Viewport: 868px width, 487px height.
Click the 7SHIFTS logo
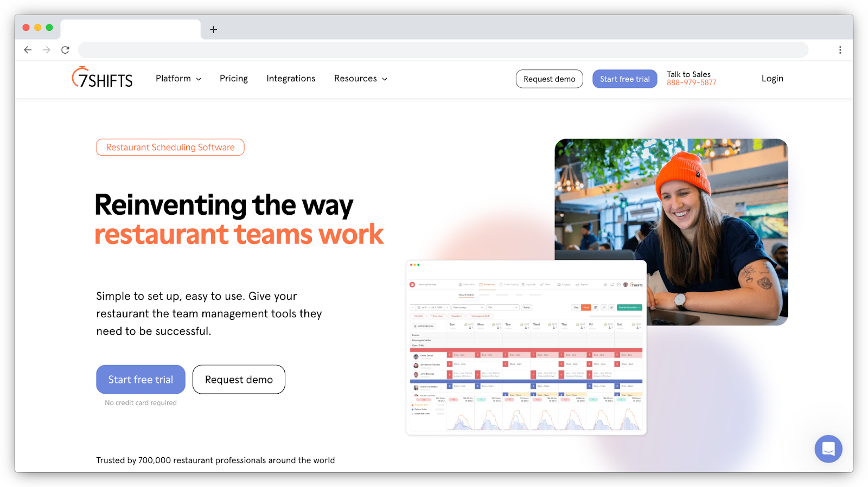[103, 78]
